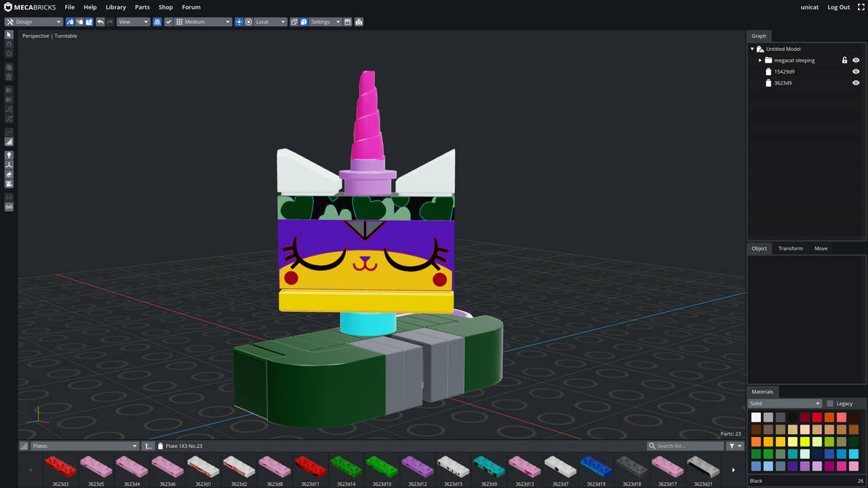The width and height of the screenshot is (868, 488).
Task: Click the wireframe cube display icon
Action: [x=294, y=22]
